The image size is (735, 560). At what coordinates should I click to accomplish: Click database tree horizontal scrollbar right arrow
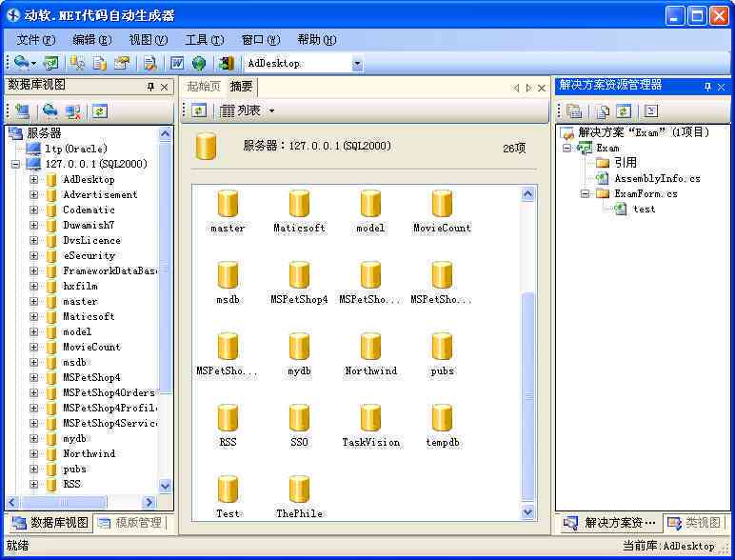pos(149,502)
